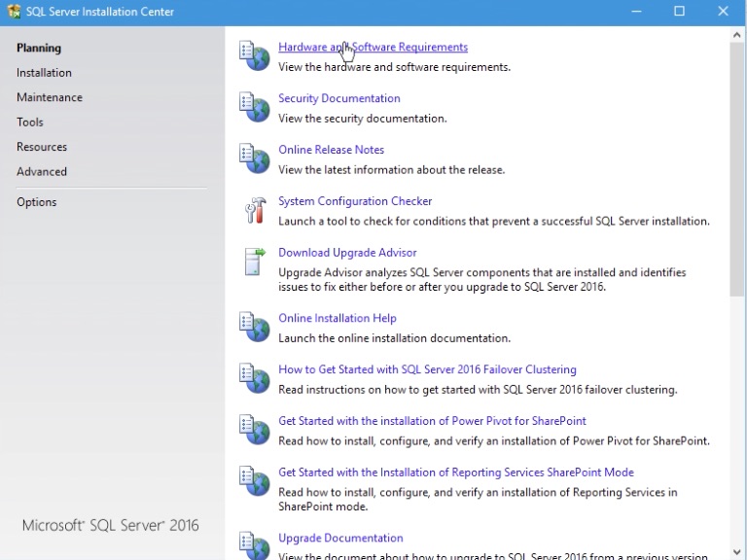This screenshot has width=747, height=560.
Task: Open the Failover Clustering getting started link
Action: [427, 369]
